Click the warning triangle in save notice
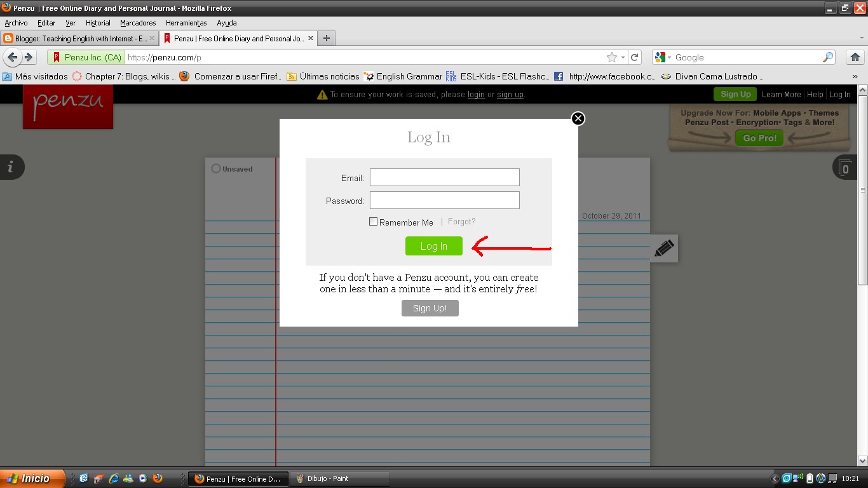The height and width of the screenshot is (488, 868). 322,95
